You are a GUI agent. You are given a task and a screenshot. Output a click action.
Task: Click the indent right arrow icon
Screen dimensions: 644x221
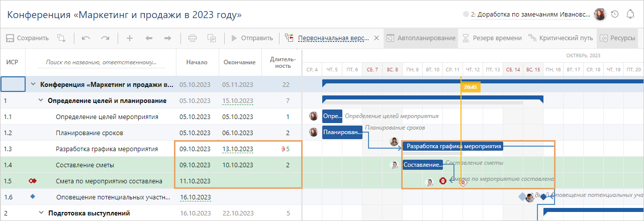[168, 38]
